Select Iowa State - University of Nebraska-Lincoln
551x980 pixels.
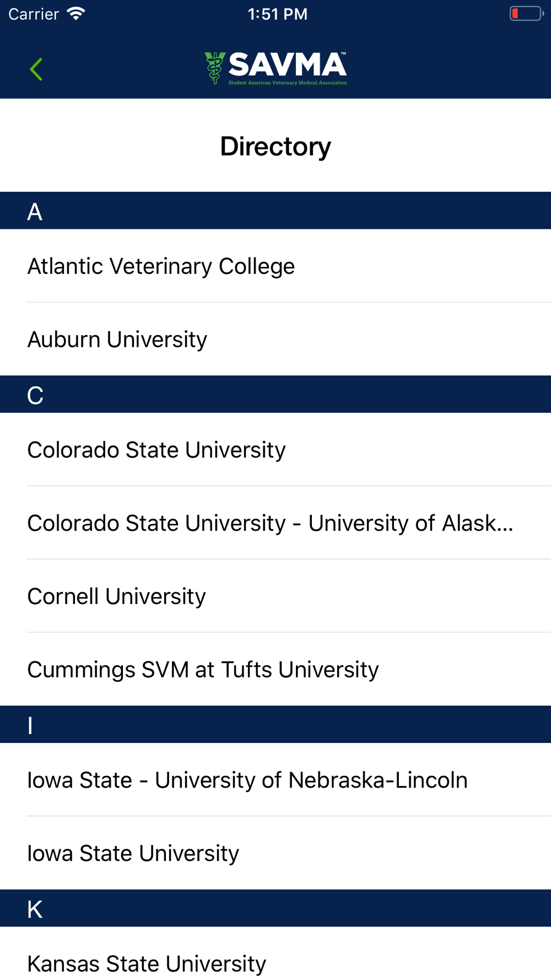[x=275, y=780]
